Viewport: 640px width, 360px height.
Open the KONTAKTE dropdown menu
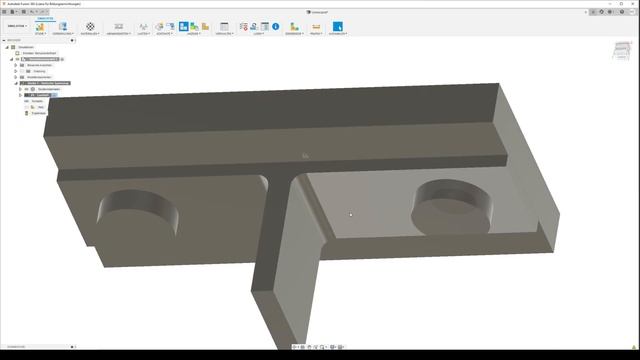click(x=164, y=33)
